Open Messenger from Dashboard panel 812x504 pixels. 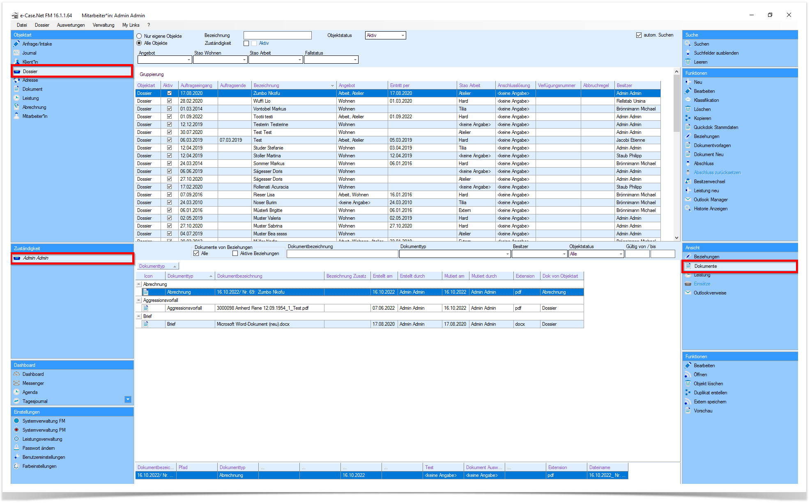coord(33,383)
